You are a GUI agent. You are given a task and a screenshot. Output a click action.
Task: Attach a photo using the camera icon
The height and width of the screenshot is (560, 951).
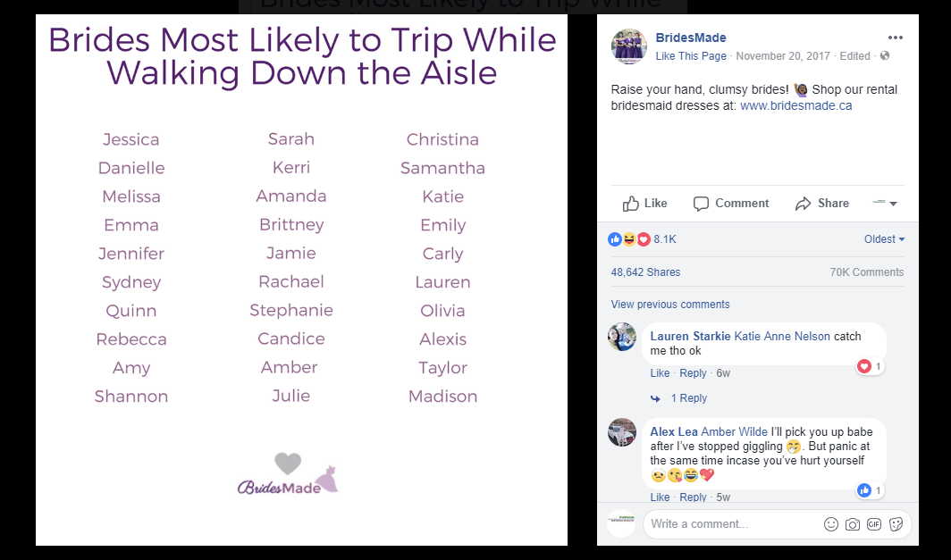[x=852, y=524]
